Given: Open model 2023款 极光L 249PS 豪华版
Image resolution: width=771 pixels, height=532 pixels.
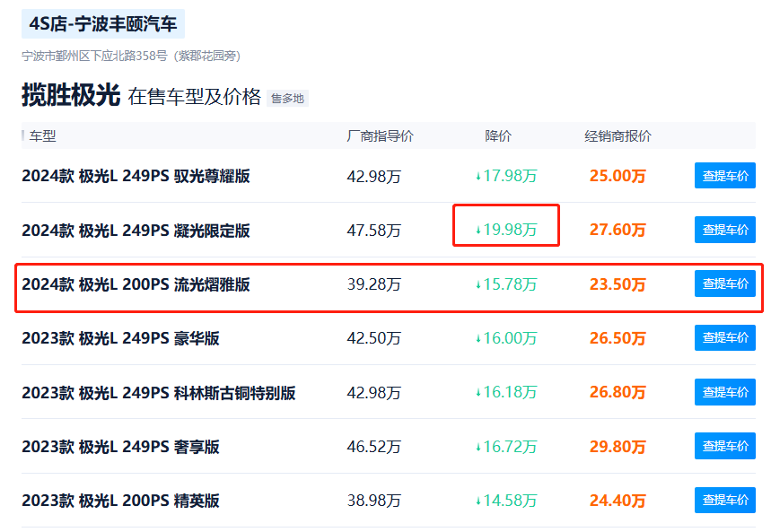Looking at the screenshot, I should click(x=120, y=338).
